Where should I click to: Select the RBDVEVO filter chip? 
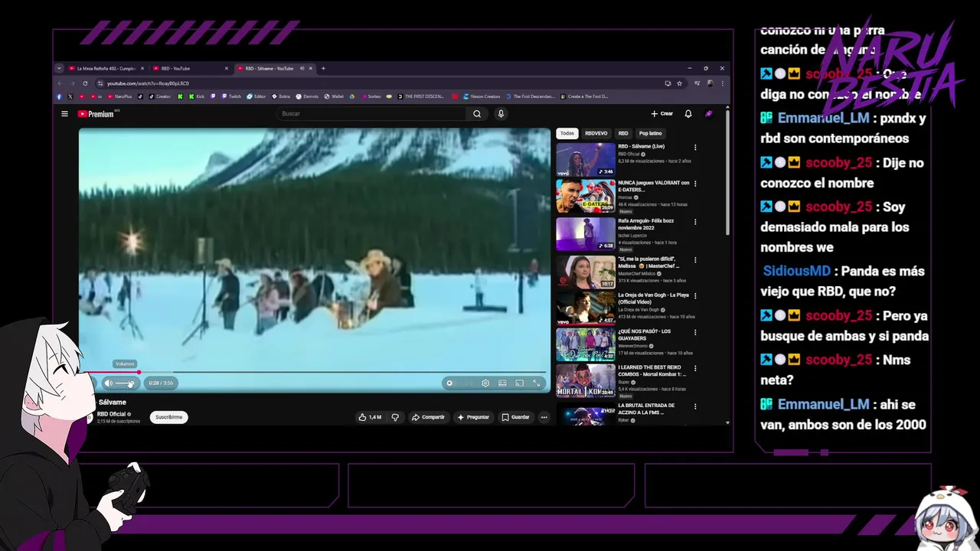(596, 133)
